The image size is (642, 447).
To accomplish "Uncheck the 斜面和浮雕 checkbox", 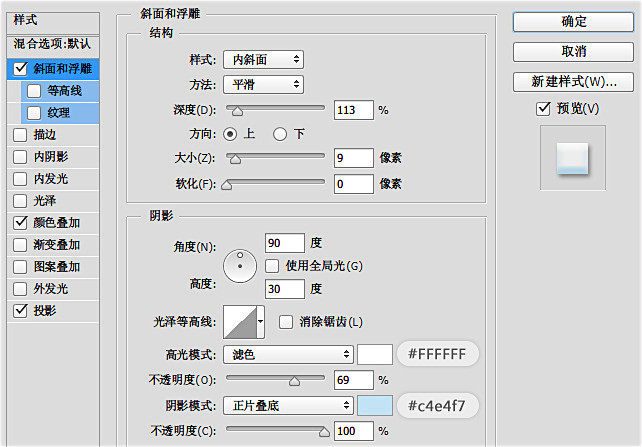I will tap(20, 68).
